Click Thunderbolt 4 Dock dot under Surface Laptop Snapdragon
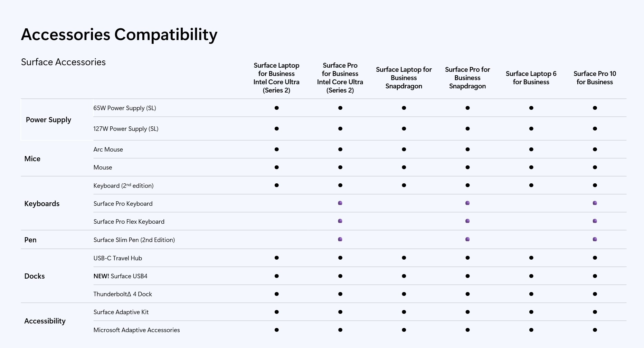Screen dimensions: 644x348 404,294
